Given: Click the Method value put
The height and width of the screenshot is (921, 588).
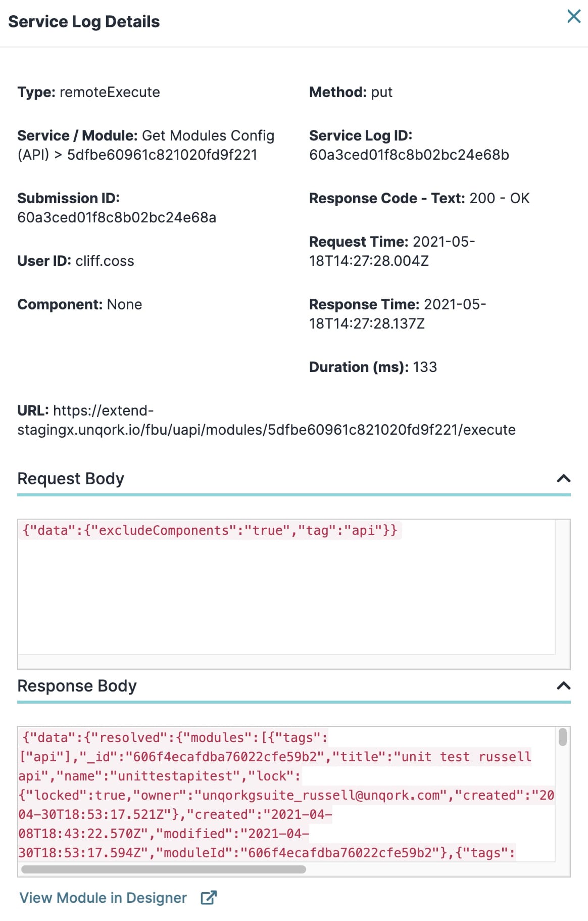Looking at the screenshot, I should tap(382, 92).
